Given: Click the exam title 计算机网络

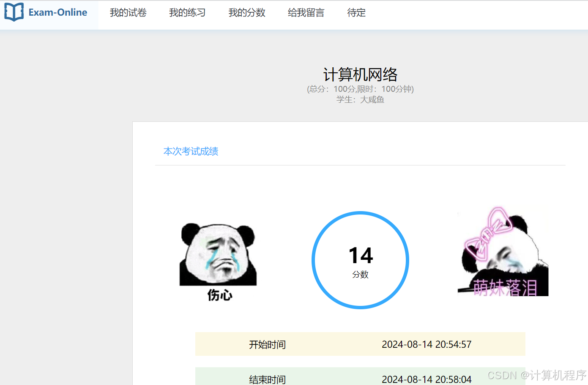Looking at the screenshot, I should coord(361,74).
